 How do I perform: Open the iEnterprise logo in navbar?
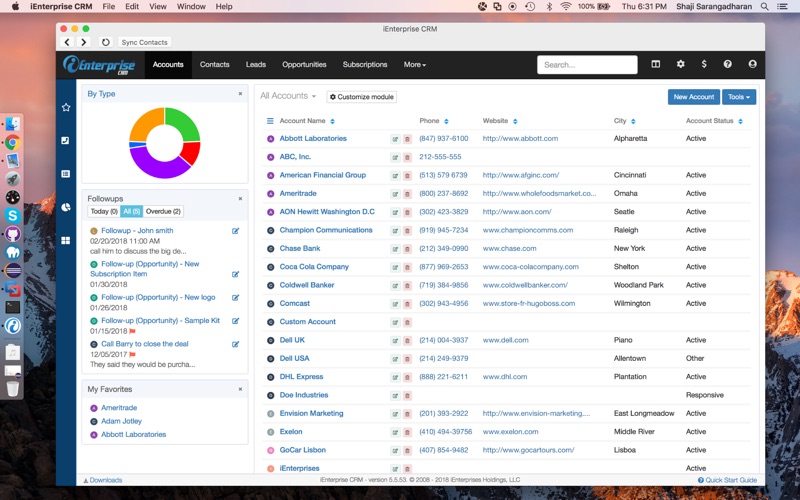click(x=99, y=65)
